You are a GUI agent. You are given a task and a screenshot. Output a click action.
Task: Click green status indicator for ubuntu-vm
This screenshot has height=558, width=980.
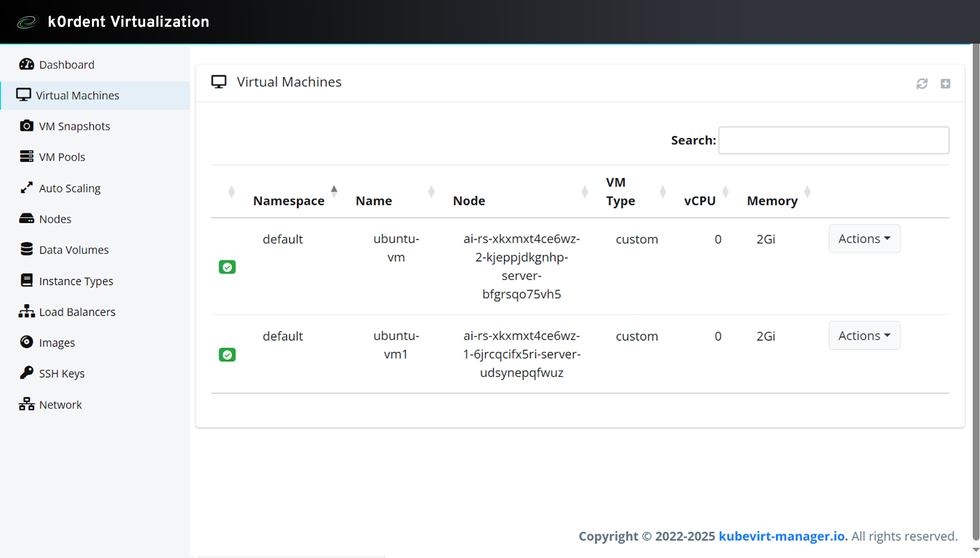[227, 267]
